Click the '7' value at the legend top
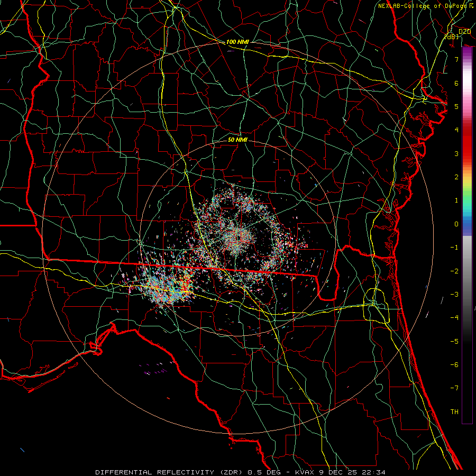This screenshot has height=476, width=476. pos(456,59)
